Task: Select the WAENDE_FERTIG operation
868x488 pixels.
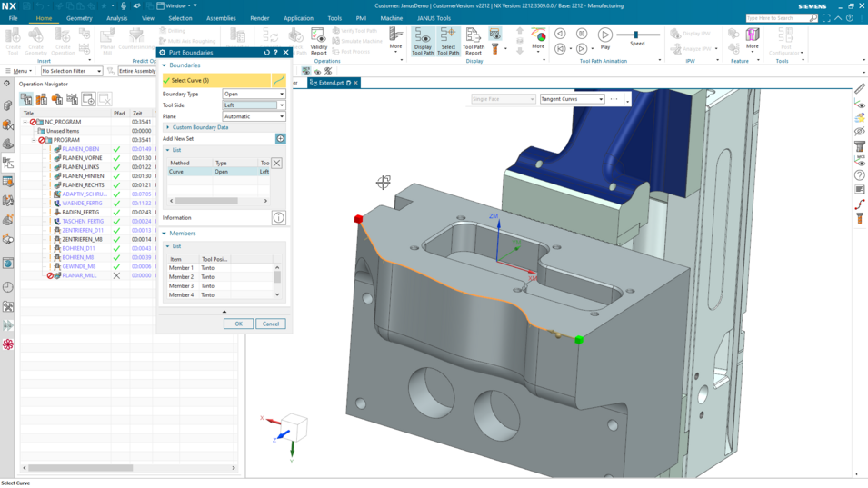Action: tap(82, 203)
